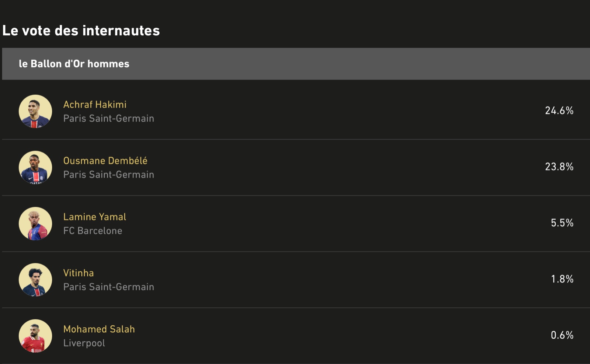Click Vitinha's player avatar
The height and width of the screenshot is (364, 590).
tap(35, 280)
